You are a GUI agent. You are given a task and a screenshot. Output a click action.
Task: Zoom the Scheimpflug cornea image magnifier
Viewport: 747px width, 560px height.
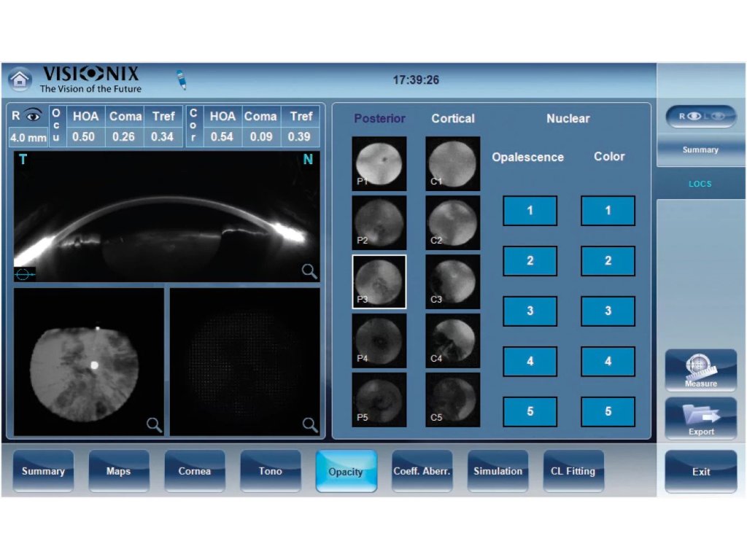tap(309, 271)
